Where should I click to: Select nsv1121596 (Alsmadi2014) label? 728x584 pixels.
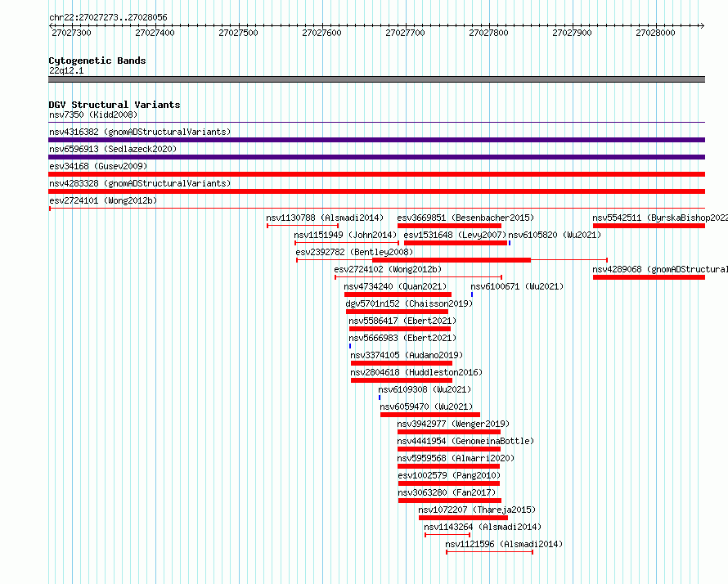504,544
